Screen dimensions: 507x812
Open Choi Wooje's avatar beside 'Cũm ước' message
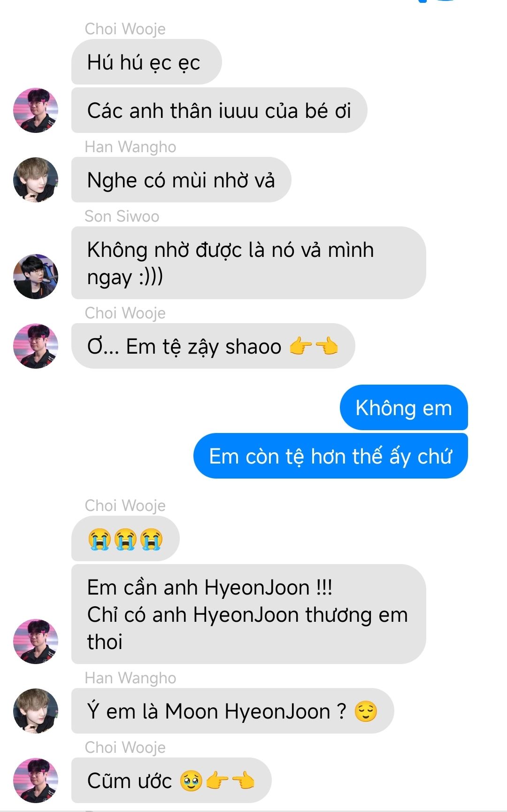[x=36, y=781]
